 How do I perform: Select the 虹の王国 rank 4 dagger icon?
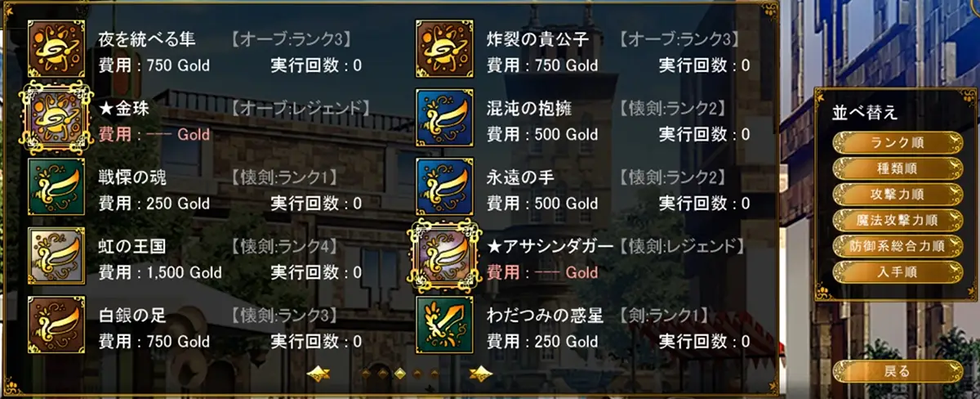(x=56, y=256)
